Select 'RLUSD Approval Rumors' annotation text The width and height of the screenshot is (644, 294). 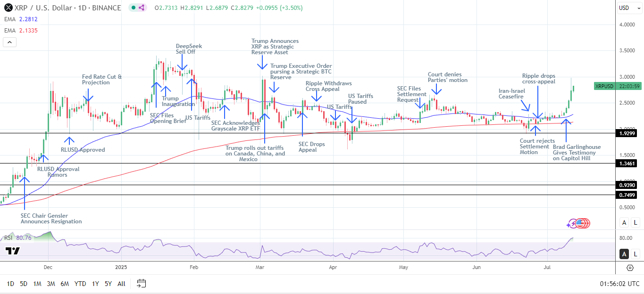tap(58, 172)
